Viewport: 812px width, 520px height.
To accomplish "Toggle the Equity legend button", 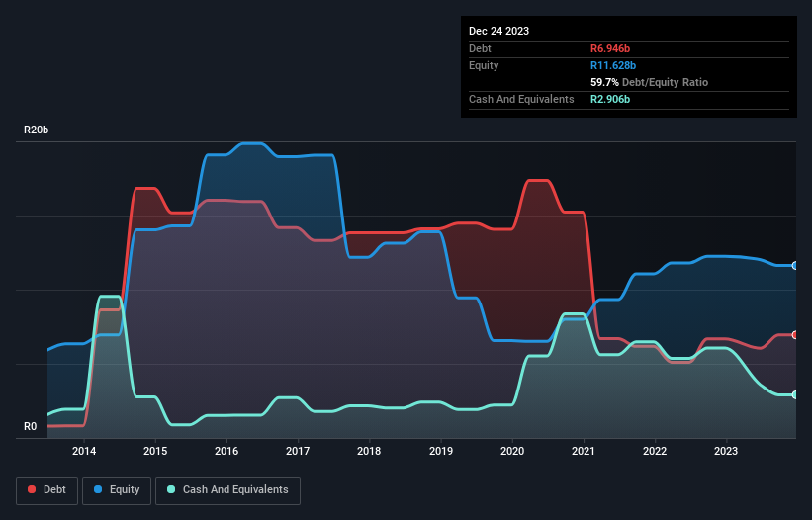I will pos(117,490).
